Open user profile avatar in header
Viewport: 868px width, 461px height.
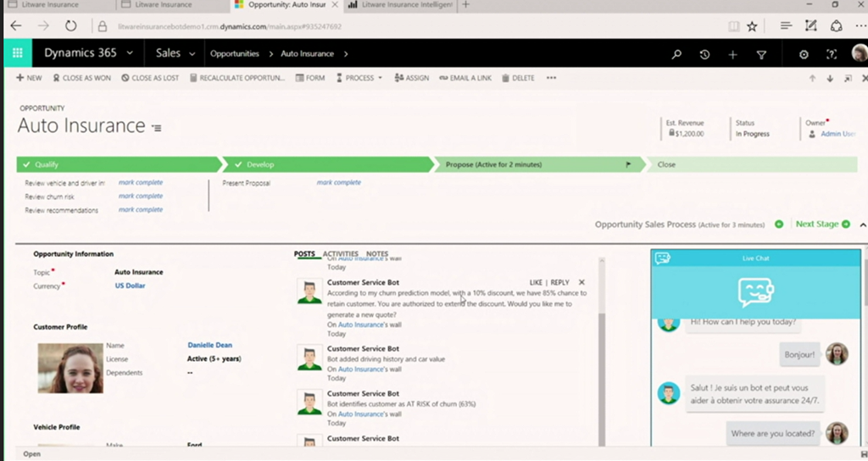tap(860, 53)
